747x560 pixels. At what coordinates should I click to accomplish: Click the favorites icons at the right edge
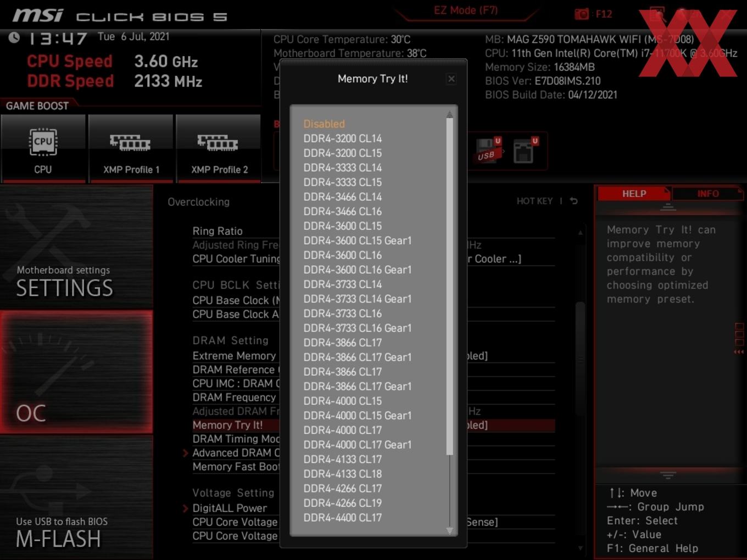[739, 339]
